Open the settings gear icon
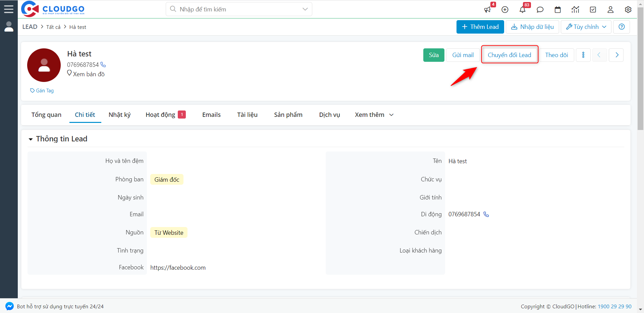This screenshot has height=313, width=644. click(628, 10)
